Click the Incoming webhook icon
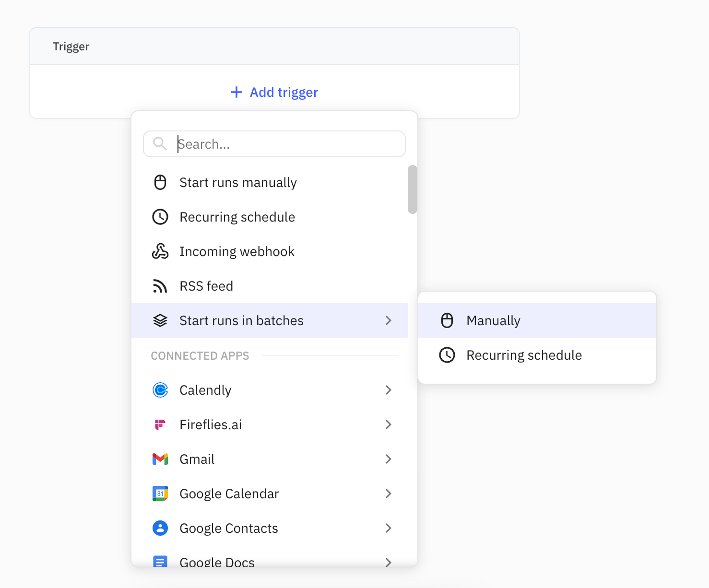Image resolution: width=709 pixels, height=588 pixels. pyautogui.click(x=160, y=252)
